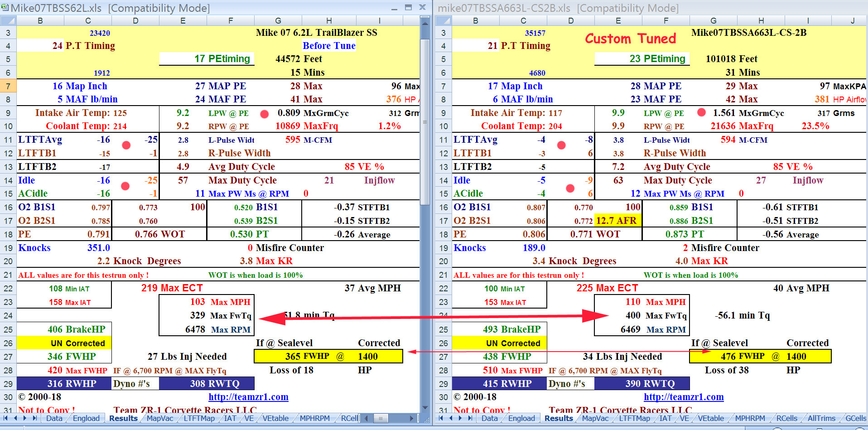Click left workbook vertical scrollbar down arrow
The height and width of the screenshot is (430, 868).
point(424,408)
